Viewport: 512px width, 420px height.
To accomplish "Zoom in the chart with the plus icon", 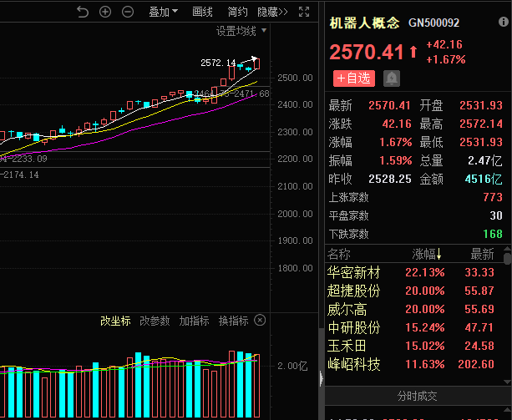I will click(x=104, y=12).
